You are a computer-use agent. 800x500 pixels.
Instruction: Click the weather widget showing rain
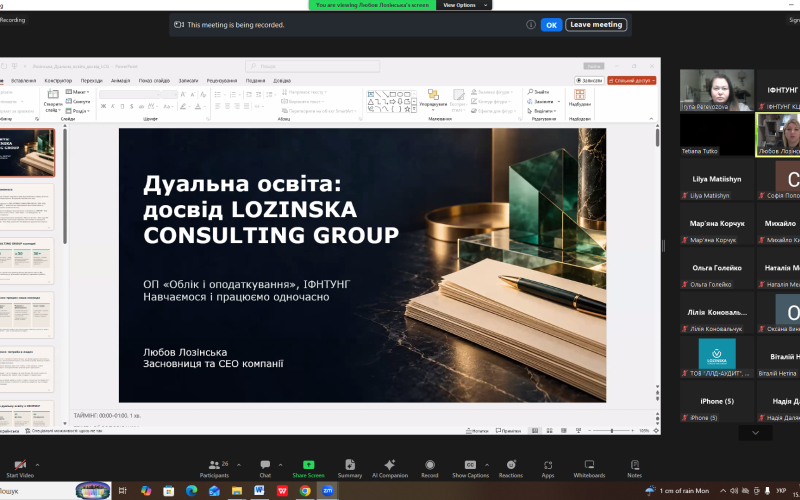click(677, 491)
